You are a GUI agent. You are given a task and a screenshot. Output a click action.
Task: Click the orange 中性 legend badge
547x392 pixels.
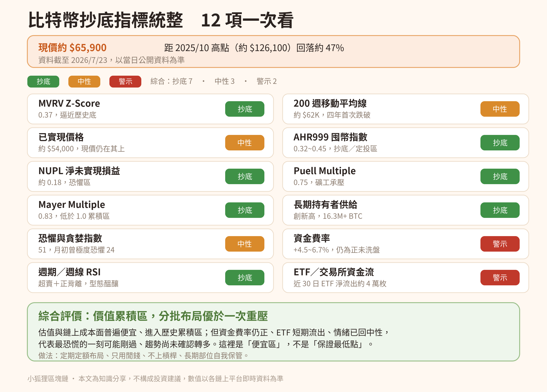(84, 82)
